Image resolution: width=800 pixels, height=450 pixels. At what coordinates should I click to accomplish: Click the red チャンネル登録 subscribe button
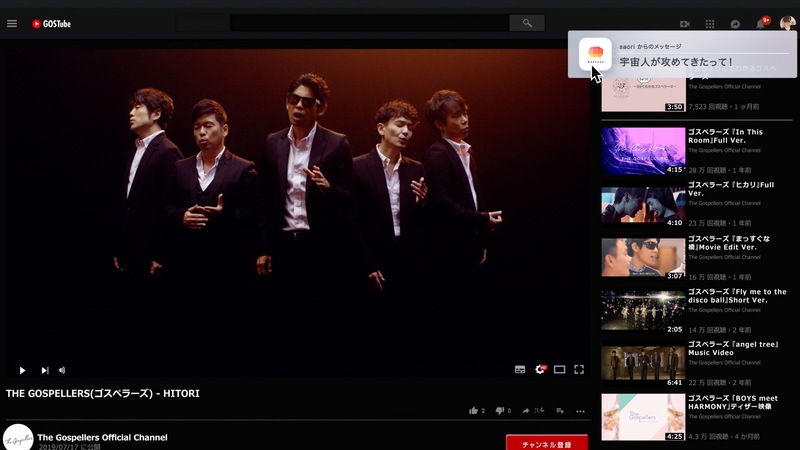click(x=546, y=443)
